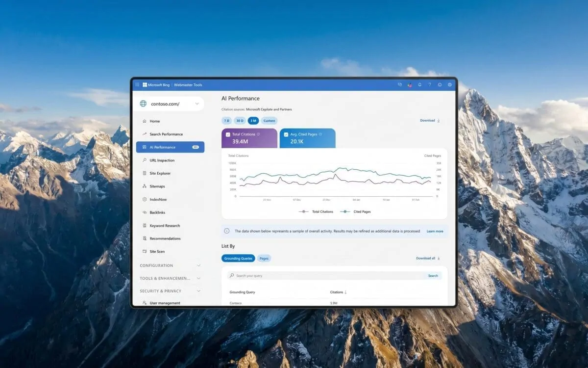Click the globe icon beside contoso.com
The height and width of the screenshot is (368, 588).
(x=143, y=104)
